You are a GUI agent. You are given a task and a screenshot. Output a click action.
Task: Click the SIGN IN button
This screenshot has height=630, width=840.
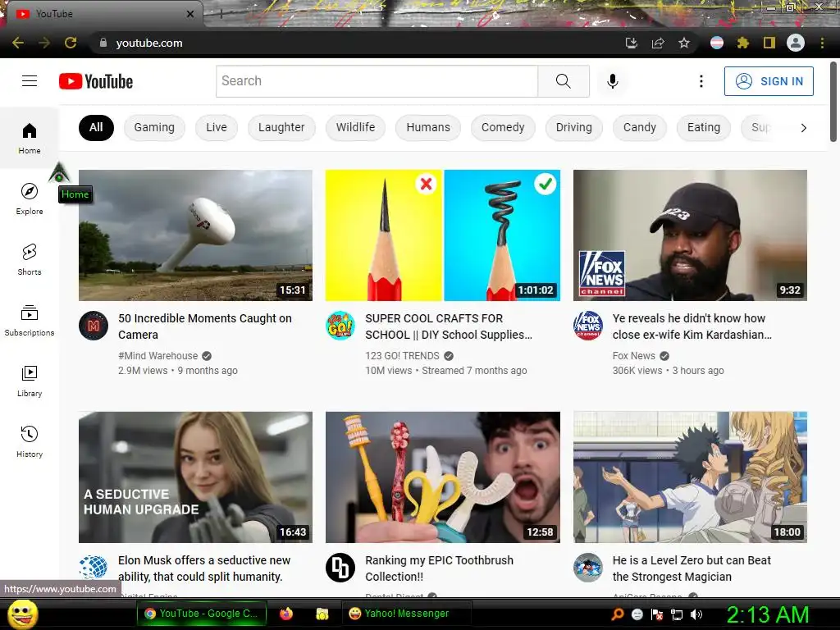769,81
